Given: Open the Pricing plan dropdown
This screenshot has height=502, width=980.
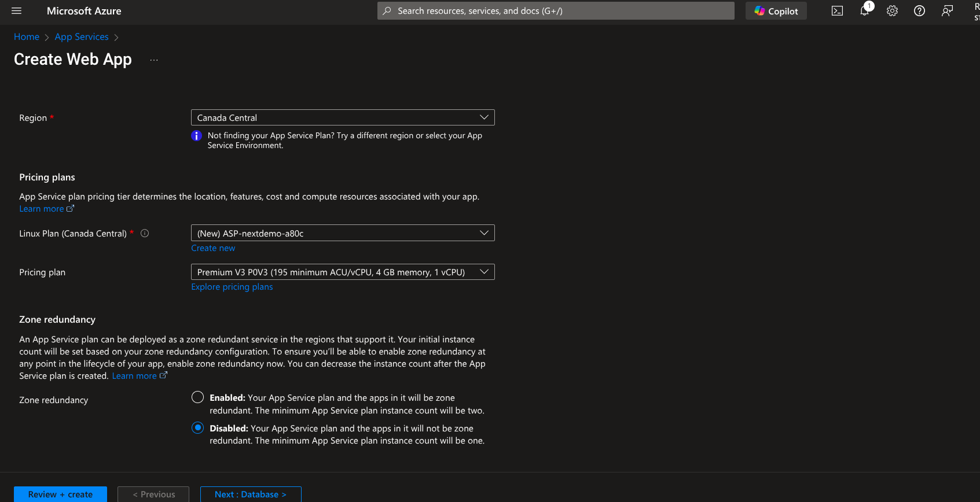Looking at the screenshot, I should pyautogui.click(x=343, y=272).
